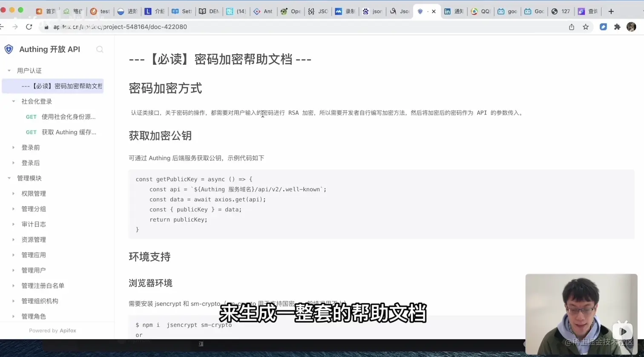Click the Authing shield logo

pos(9,49)
